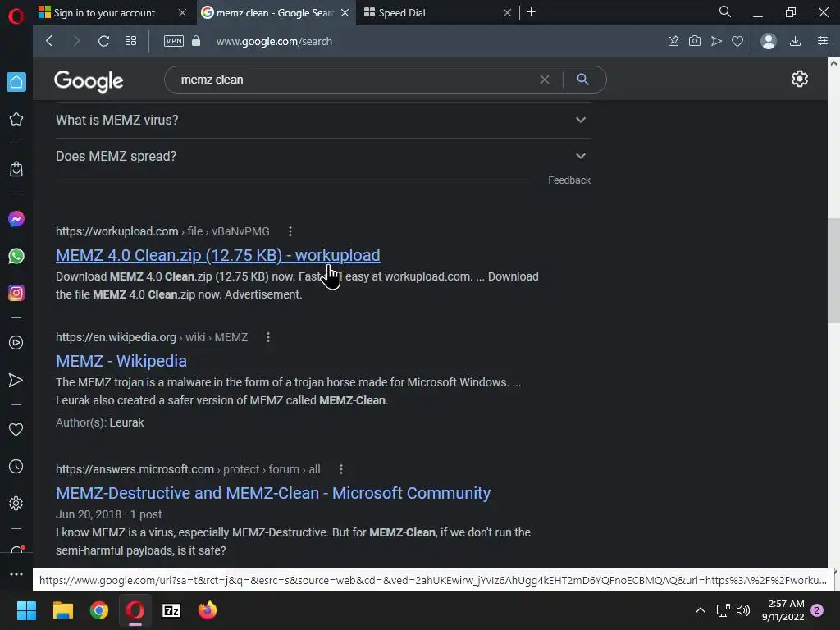The width and height of the screenshot is (840, 630).
Task: Open MEMZ 4.0 Clean.zip workupload result
Action: [x=218, y=256]
